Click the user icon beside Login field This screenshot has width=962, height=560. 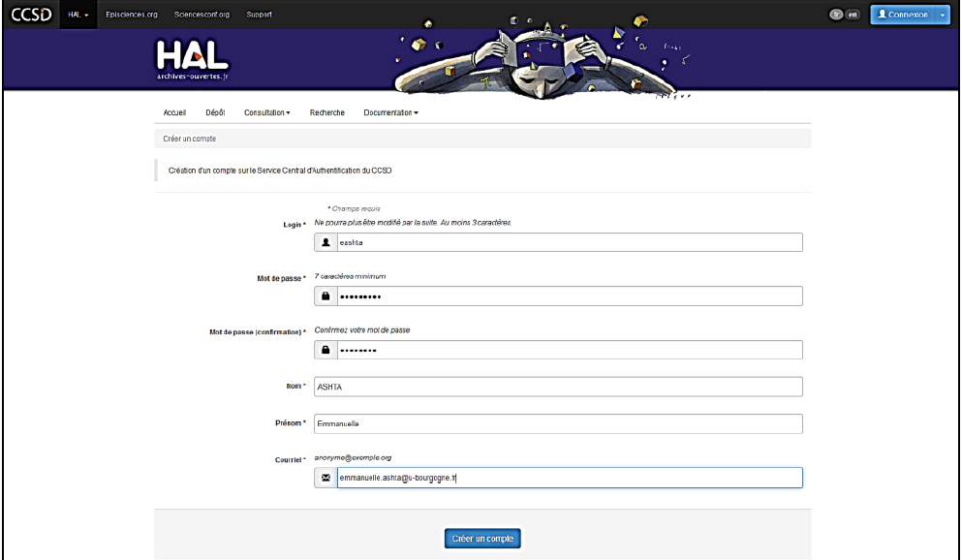[x=326, y=242]
